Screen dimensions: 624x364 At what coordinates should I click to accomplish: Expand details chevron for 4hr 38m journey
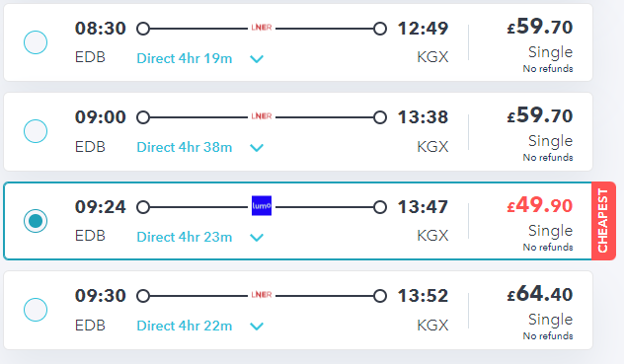coord(257,148)
